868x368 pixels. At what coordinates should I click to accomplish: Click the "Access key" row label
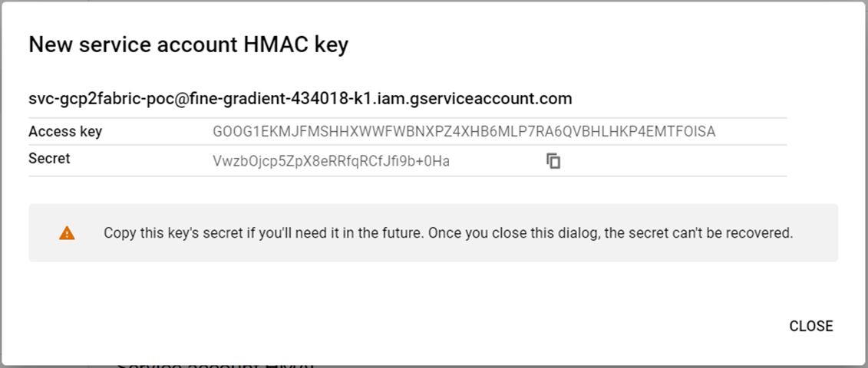65,132
